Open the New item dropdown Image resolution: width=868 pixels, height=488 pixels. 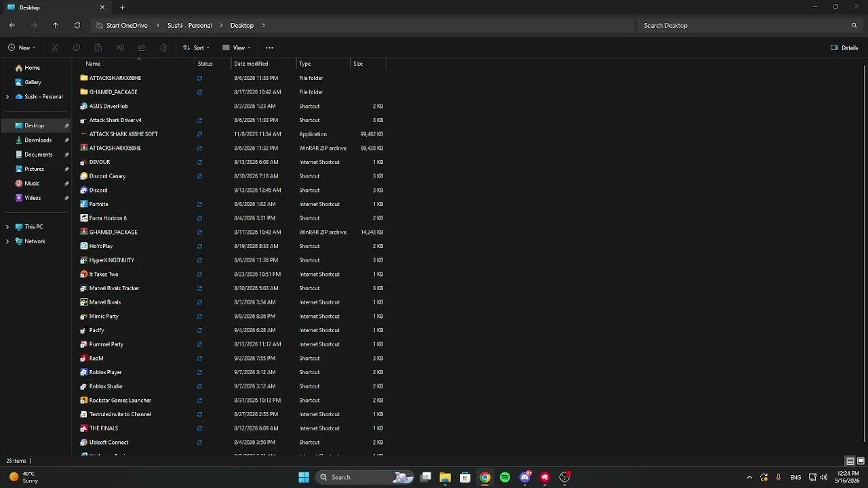coord(22,47)
